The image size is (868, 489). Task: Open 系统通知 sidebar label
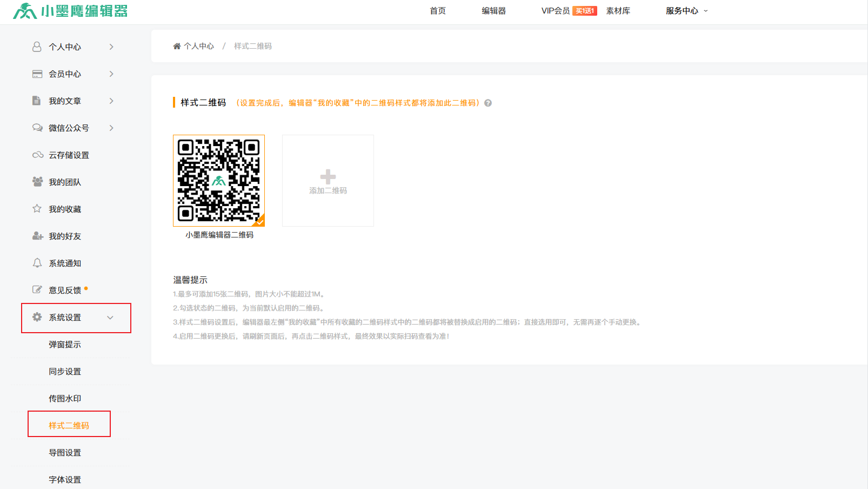tap(65, 263)
